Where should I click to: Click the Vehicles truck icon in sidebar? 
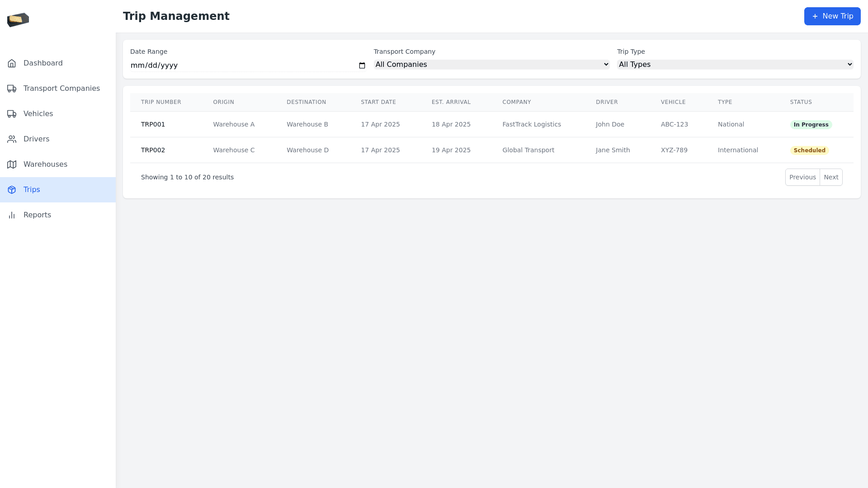pyautogui.click(x=12, y=114)
